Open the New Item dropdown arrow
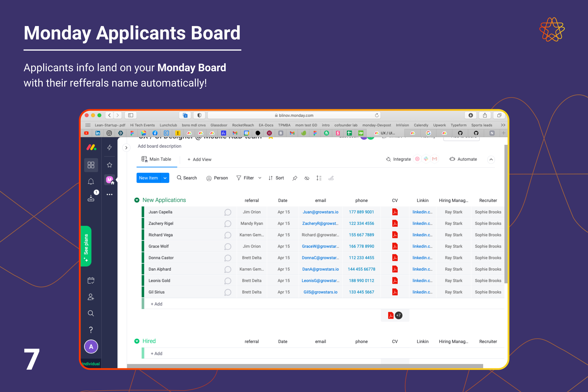Image resolution: width=588 pixels, height=392 pixels. point(165,178)
